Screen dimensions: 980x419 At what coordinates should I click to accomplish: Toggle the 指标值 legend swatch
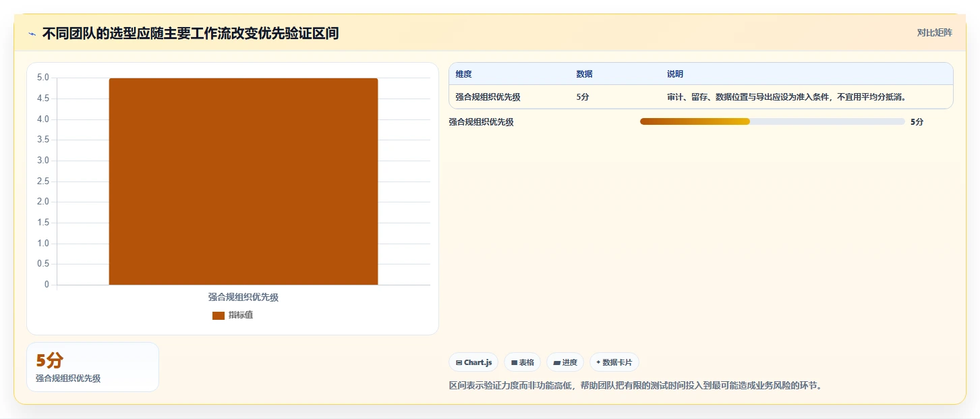click(219, 316)
